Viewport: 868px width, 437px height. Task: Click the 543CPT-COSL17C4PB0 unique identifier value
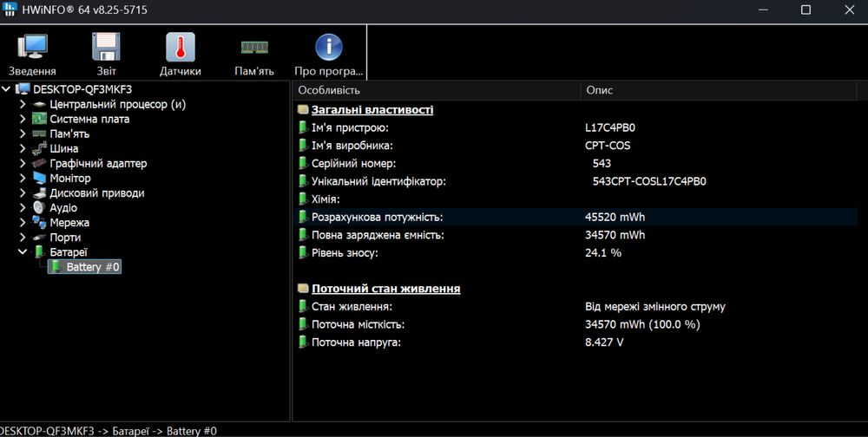pos(648,181)
